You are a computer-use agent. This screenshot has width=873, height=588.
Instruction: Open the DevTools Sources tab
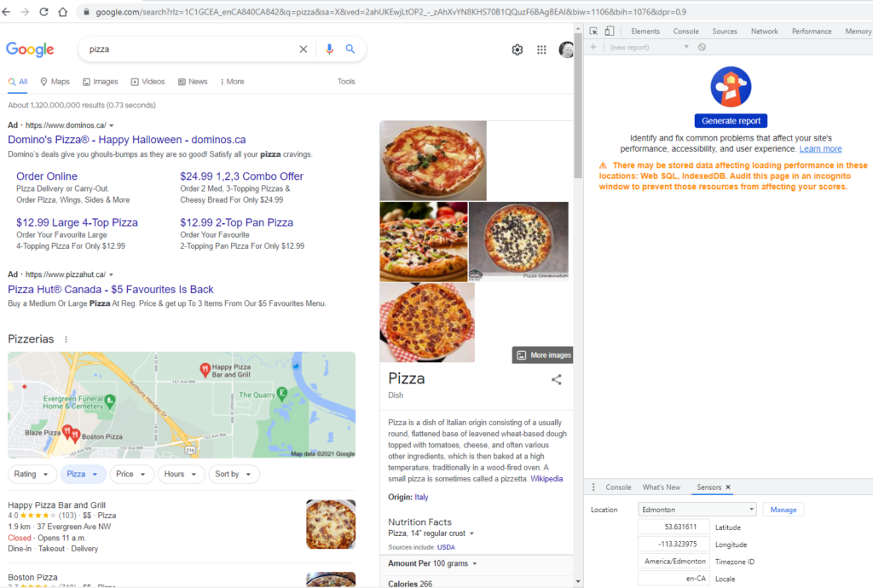[x=725, y=32]
